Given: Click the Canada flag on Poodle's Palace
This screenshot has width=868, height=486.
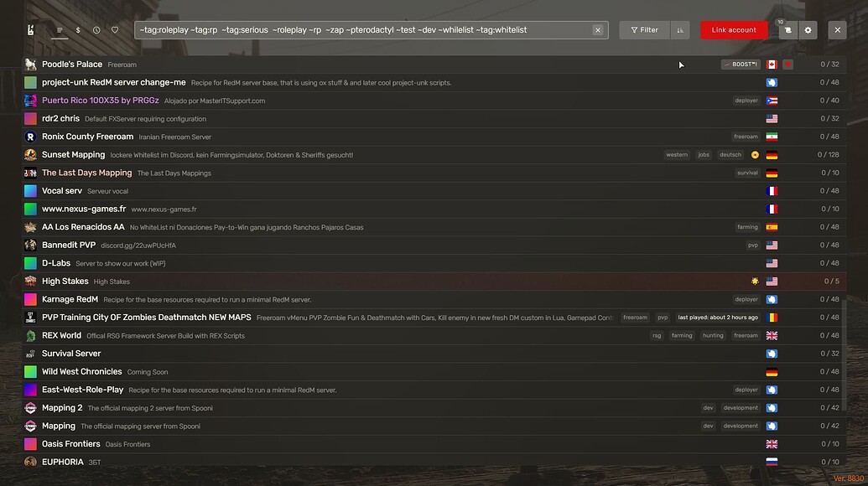Looking at the screenshot, I should tap(772, 65).
